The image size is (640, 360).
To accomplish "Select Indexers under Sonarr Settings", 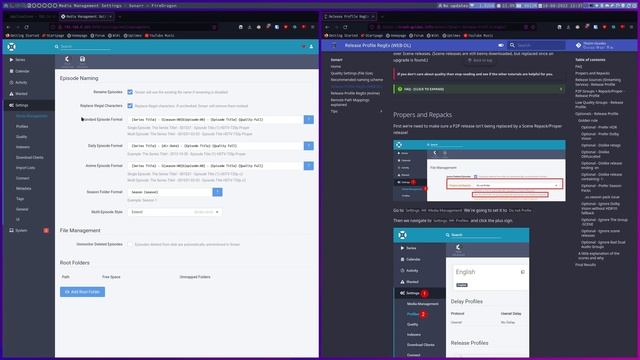I will click(x=23, y=147).
